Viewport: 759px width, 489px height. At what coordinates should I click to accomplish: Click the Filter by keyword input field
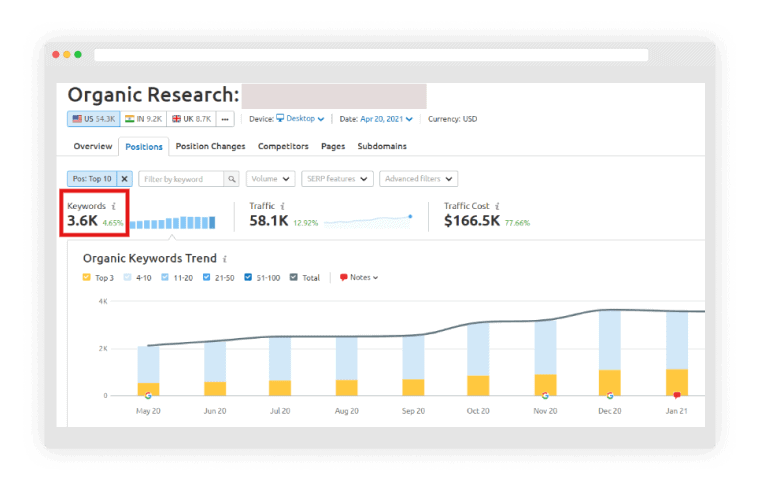(x=180, y=179)
